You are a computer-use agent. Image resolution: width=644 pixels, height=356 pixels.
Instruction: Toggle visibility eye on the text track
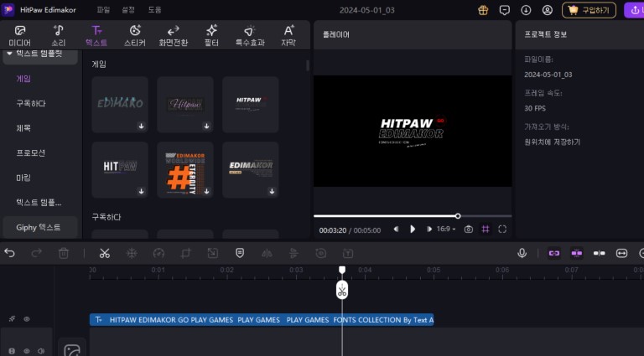point(26,319)
